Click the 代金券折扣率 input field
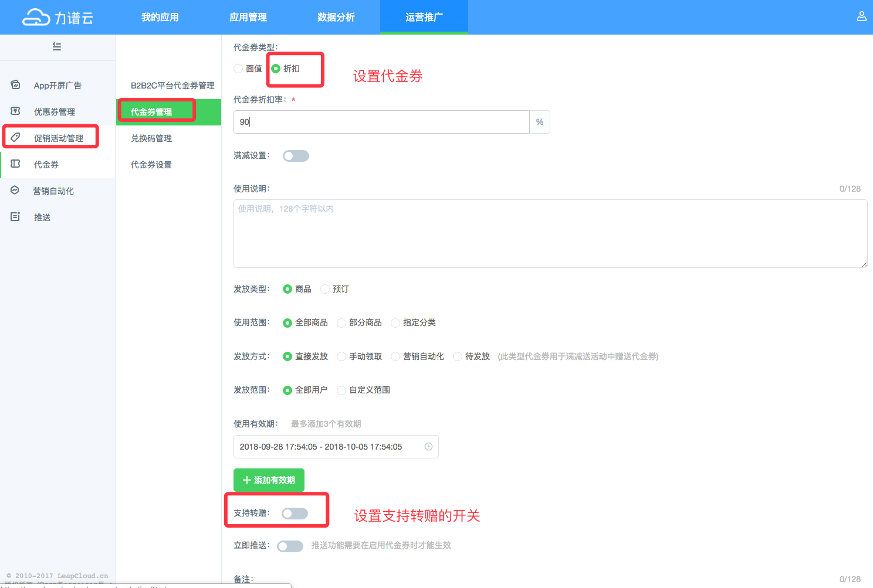 click(381, 122)
